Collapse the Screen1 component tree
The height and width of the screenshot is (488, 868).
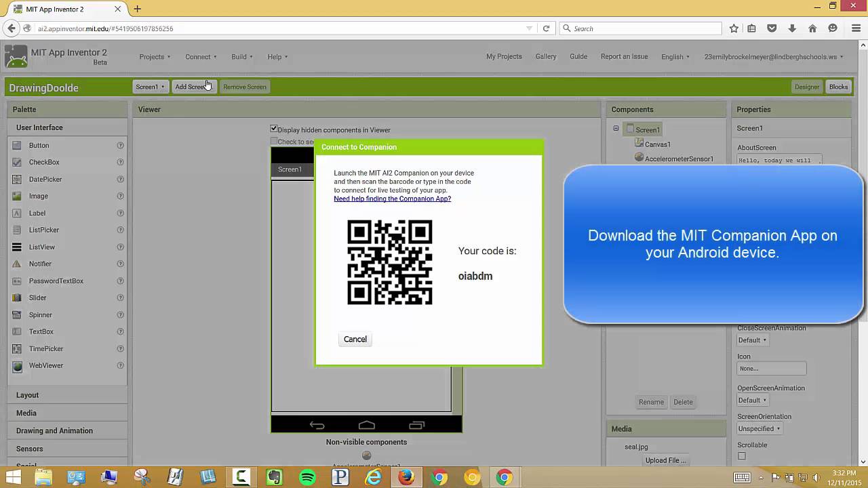(x=616, y=128)
